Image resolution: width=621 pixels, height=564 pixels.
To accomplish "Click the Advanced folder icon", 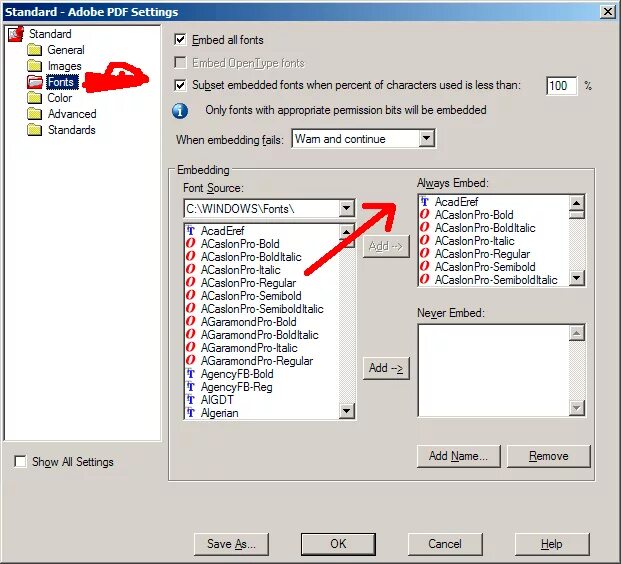I will coord(34,114).
